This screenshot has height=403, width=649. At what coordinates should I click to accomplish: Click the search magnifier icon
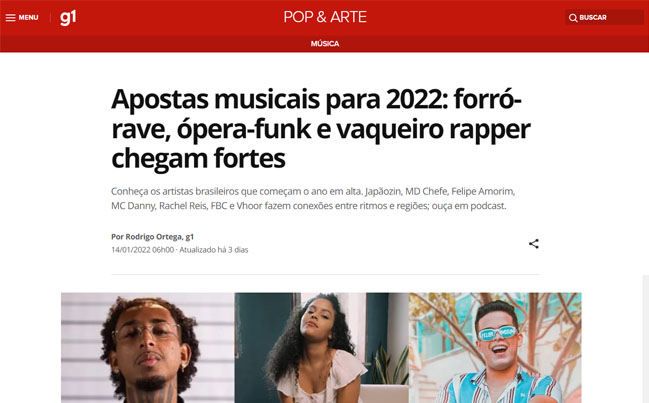click(x=573, y=17)
